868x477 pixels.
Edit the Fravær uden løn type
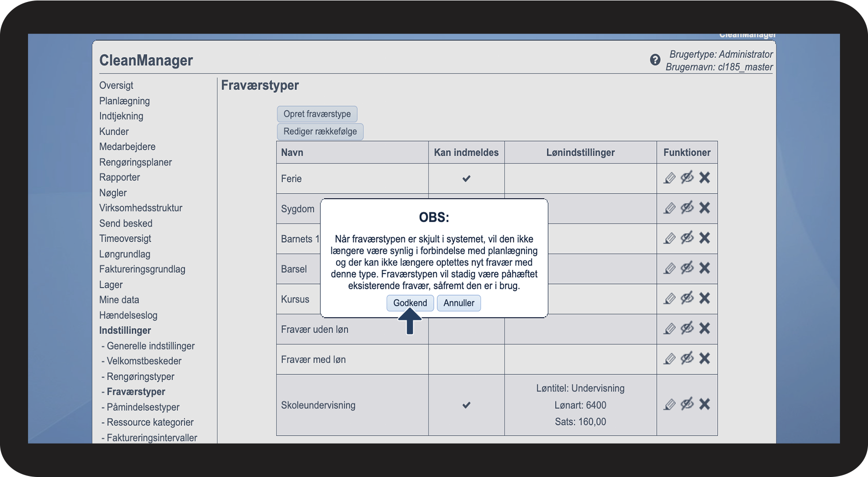[670, 329]
